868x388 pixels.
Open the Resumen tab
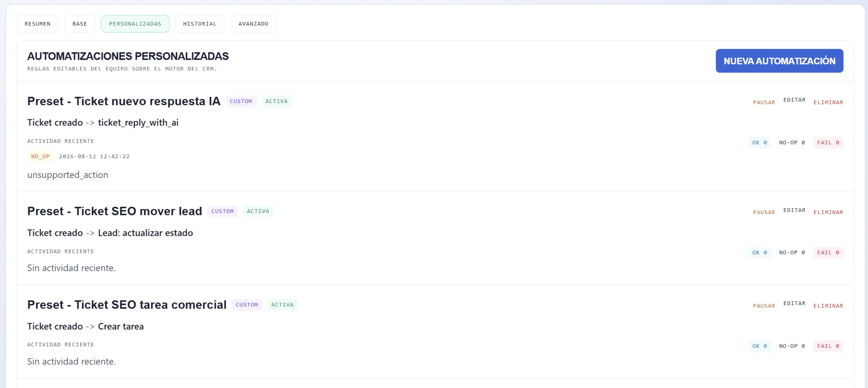(x=38, y=24)
